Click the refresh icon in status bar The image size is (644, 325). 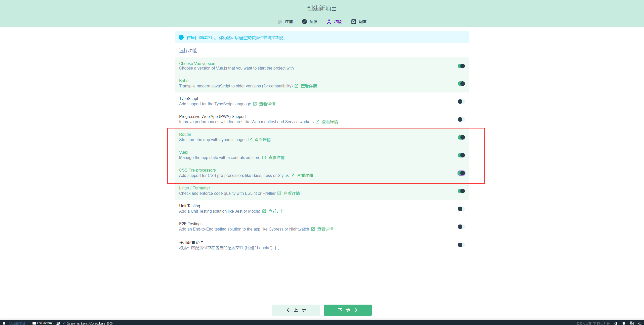point(640,323)
